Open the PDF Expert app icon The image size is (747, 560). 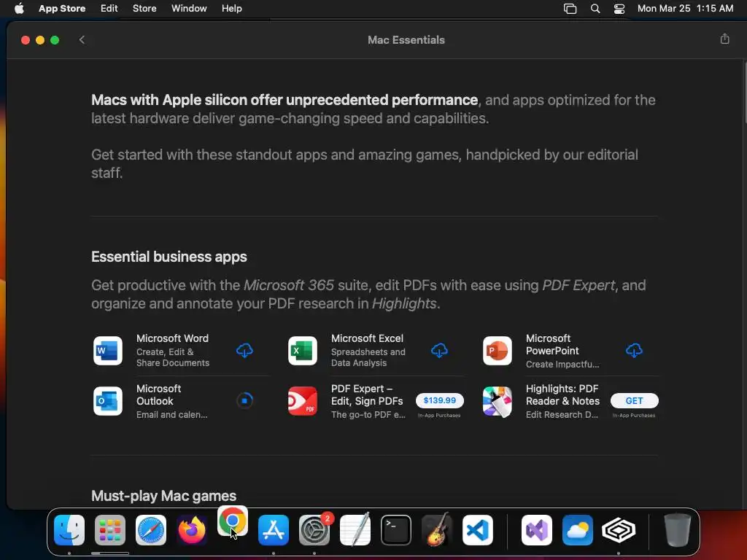303,401
